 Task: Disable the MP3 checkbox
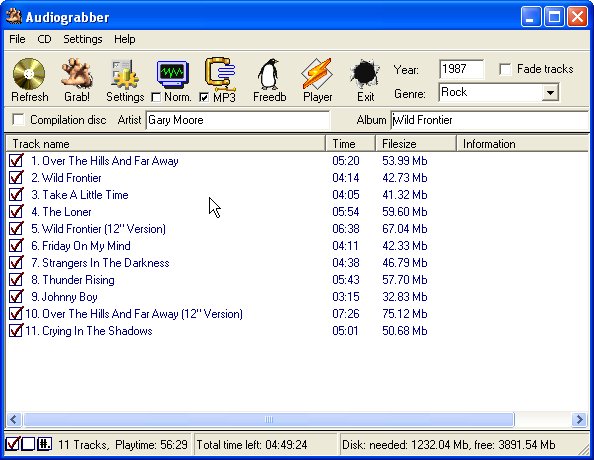click(204, 97)
